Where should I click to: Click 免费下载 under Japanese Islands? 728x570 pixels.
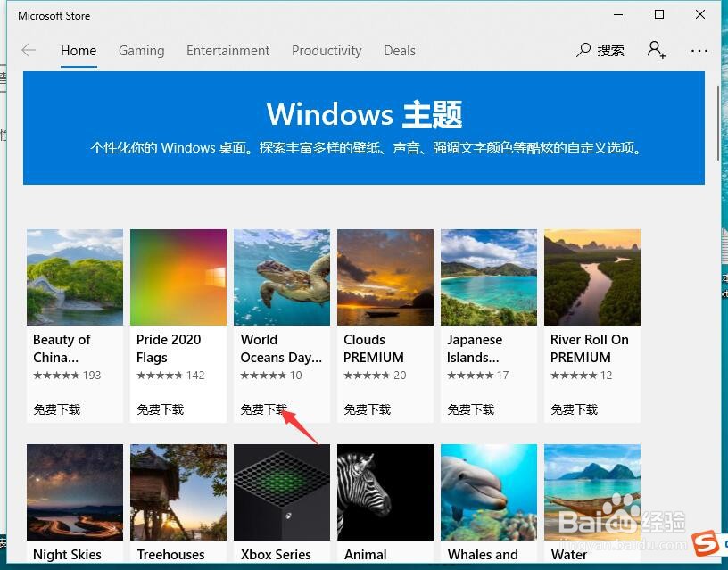coord(471,409)
